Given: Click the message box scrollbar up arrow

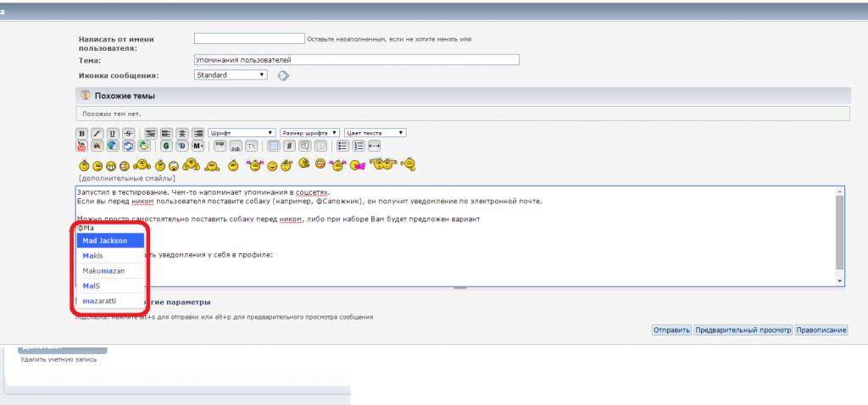Looking at the screenshot, I should [x=840, y=191].
